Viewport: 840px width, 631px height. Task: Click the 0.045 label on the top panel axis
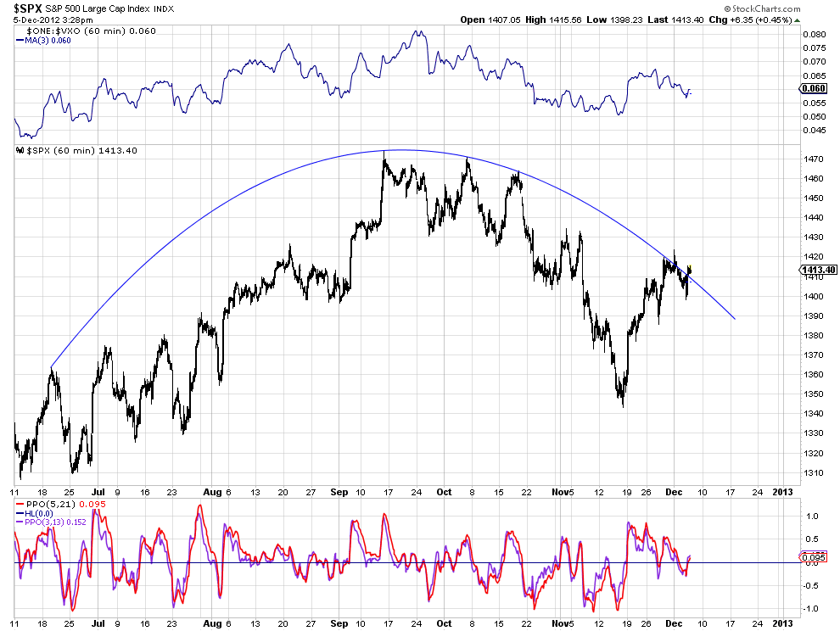pyautogui.click(x=815, y=130)
